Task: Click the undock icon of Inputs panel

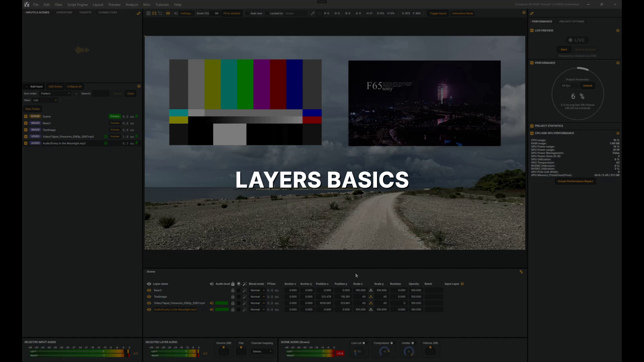Action: tap(139, 13)
